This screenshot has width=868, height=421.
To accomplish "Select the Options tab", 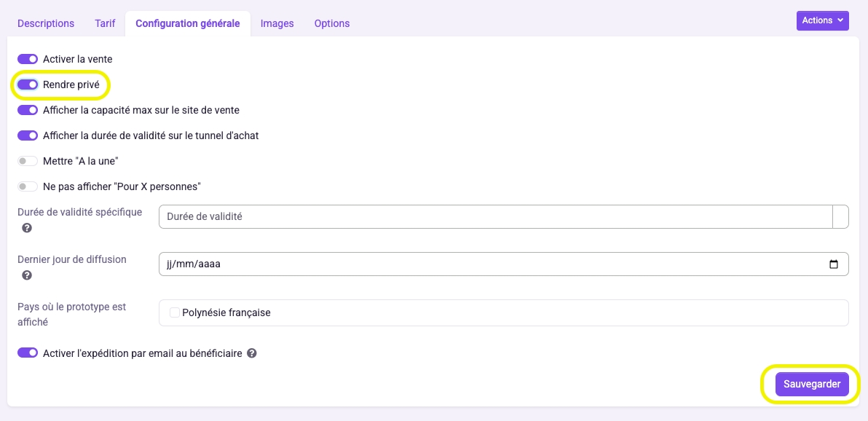I will (x=332, y=23).
